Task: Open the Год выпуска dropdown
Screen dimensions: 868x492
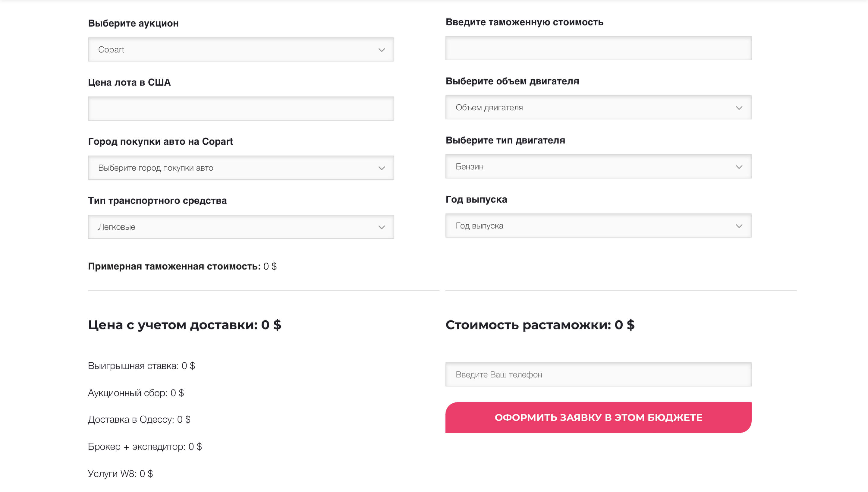Action: [x=598, y=225]
